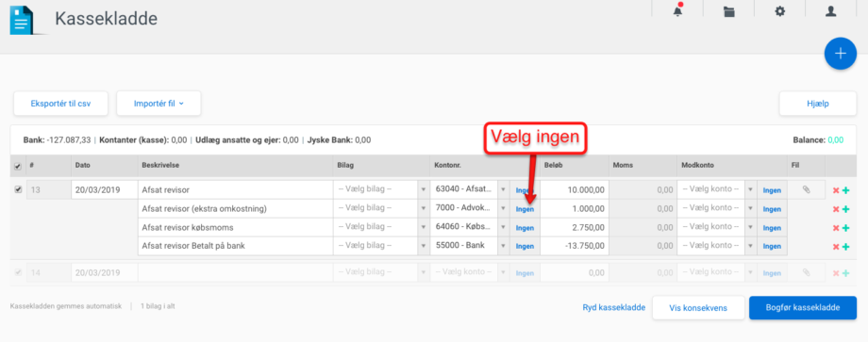This screenshot has width=868, height=342.
Task: Click 'Ingen' next to account 55000 - Bank
Action: point(525,247)
